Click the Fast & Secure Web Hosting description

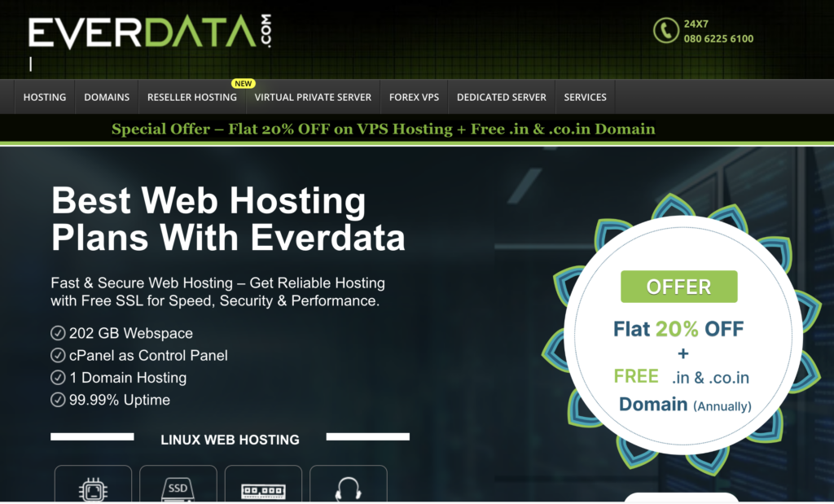(x=218, y=291)
